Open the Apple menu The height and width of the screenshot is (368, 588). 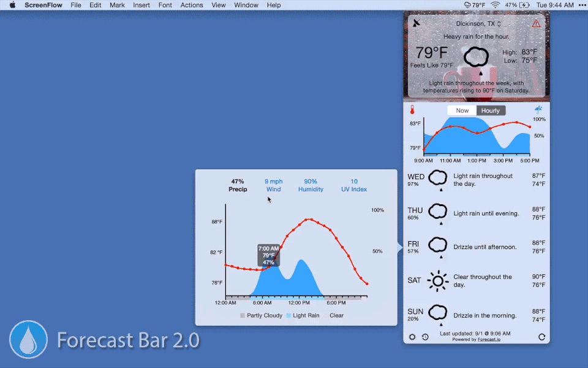pos(12,5)
